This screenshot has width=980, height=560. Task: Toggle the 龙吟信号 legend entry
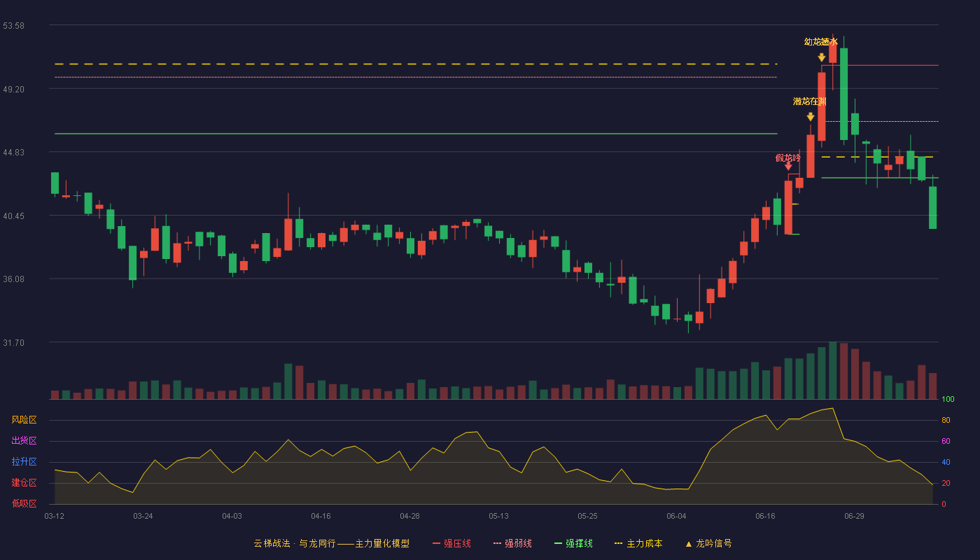coord(708,543)
